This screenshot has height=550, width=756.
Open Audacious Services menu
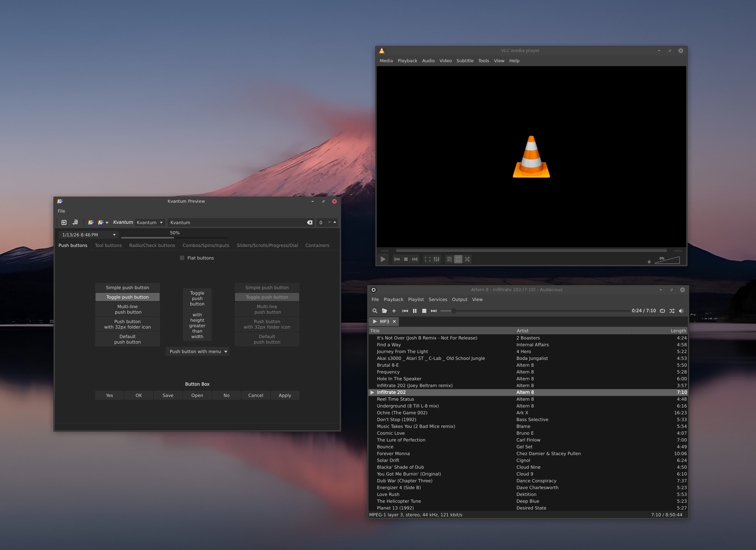(x=438, y=299)
